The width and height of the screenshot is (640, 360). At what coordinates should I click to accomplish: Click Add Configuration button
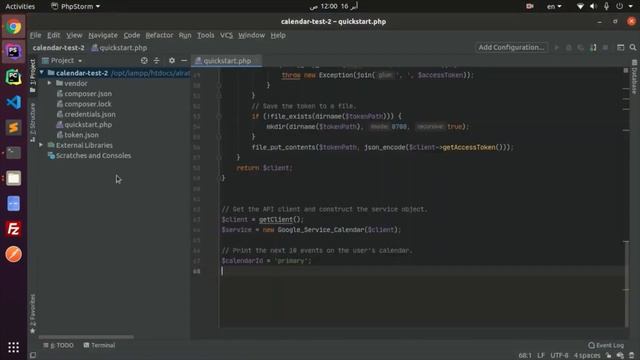511,47
